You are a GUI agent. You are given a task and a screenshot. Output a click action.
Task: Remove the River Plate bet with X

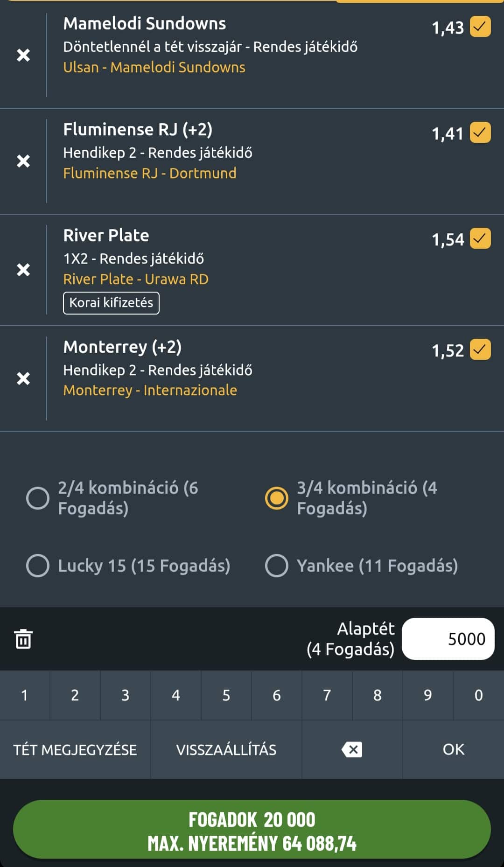coord(23,270)
